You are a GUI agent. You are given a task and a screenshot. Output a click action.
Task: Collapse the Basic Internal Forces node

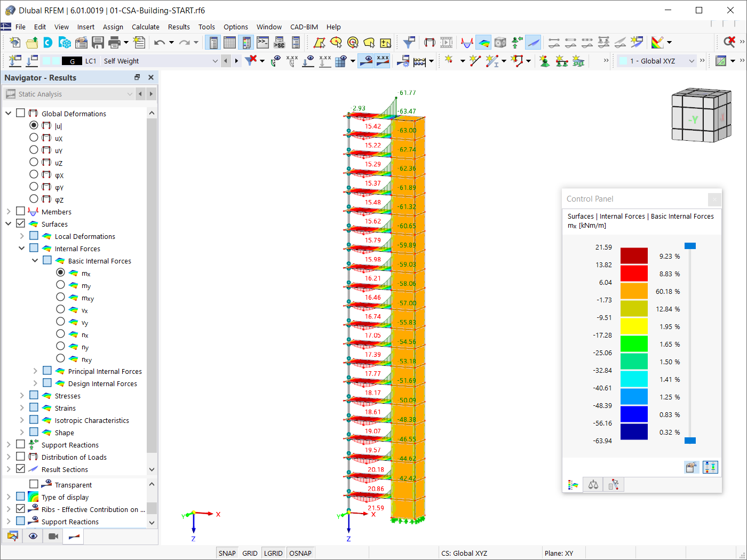click(x=35, y=261)
